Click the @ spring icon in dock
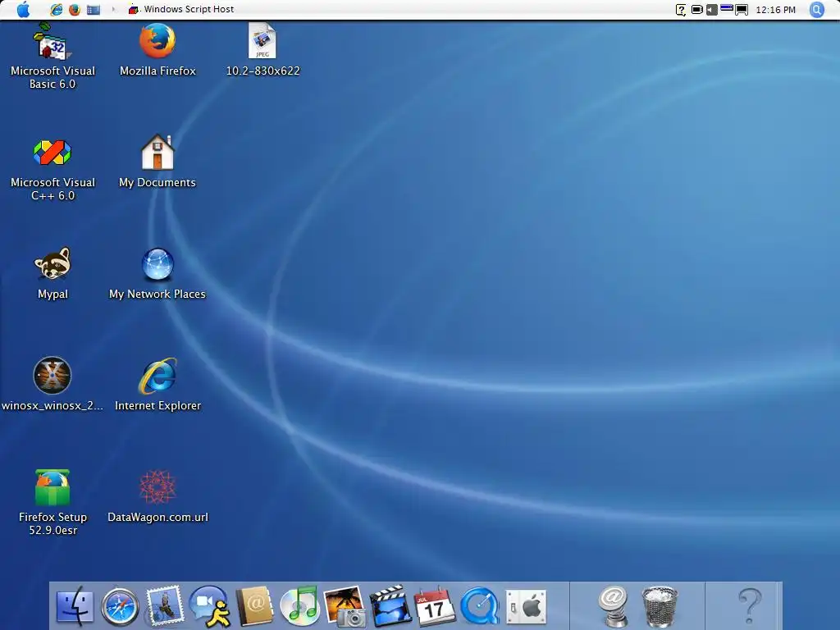 coord(614,606)
